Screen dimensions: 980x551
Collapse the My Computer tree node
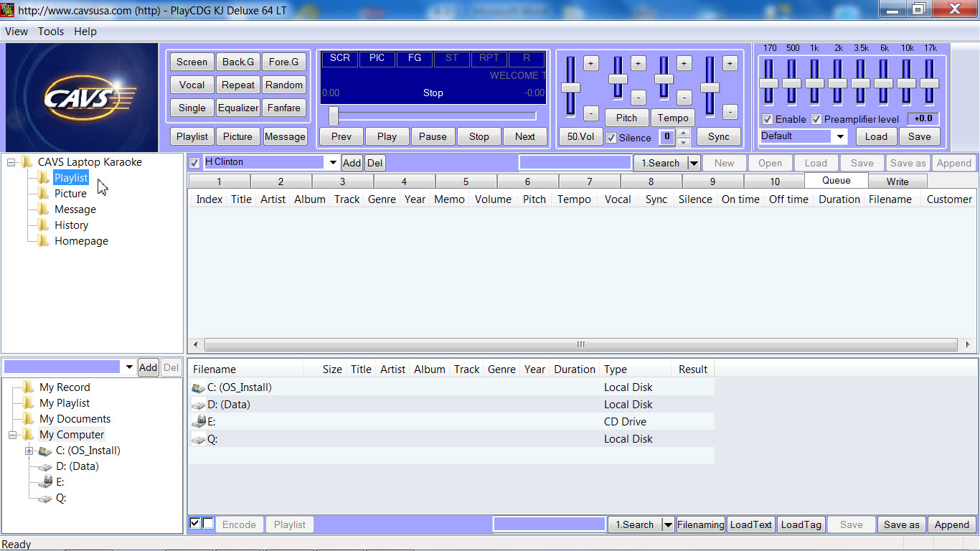pyautogui.click(x=12, y=435)
